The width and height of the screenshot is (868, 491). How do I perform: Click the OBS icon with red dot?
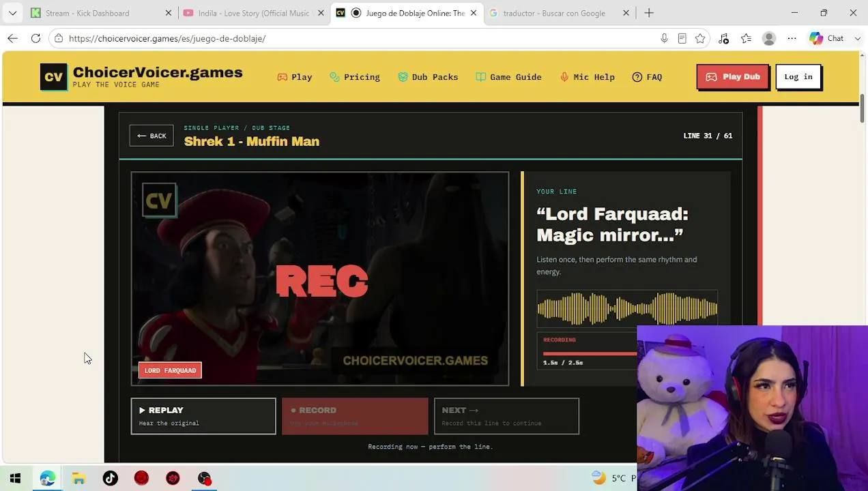[204, 478]
